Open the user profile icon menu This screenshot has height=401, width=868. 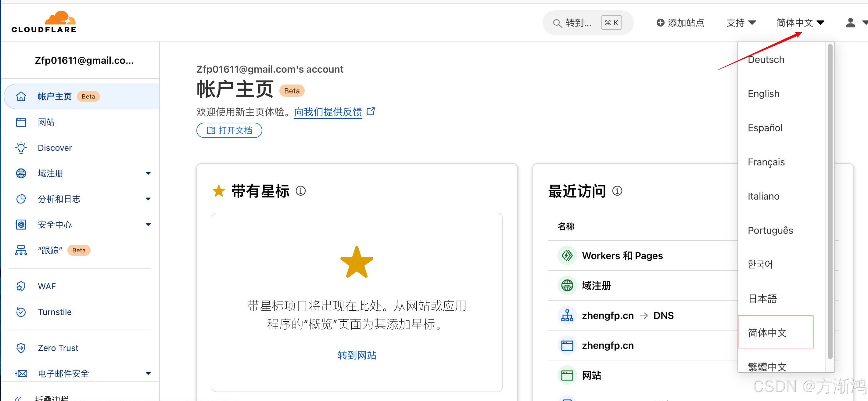[x=851, y=23]
